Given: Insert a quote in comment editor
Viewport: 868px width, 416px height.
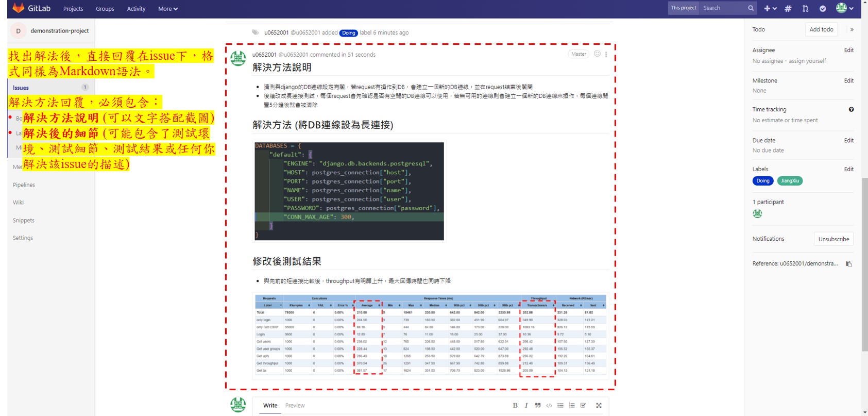Looking at the screenshot, I should pyautogui.click(x=538, y=406).
